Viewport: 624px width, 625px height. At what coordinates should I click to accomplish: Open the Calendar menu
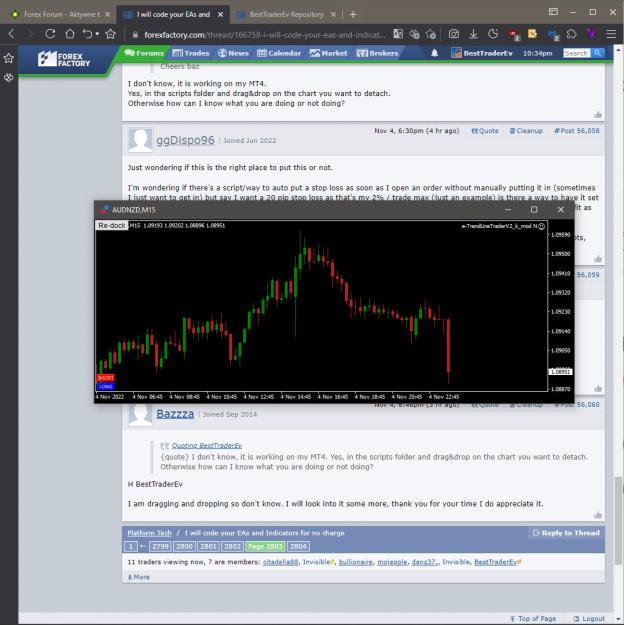[x=279, y=53]
